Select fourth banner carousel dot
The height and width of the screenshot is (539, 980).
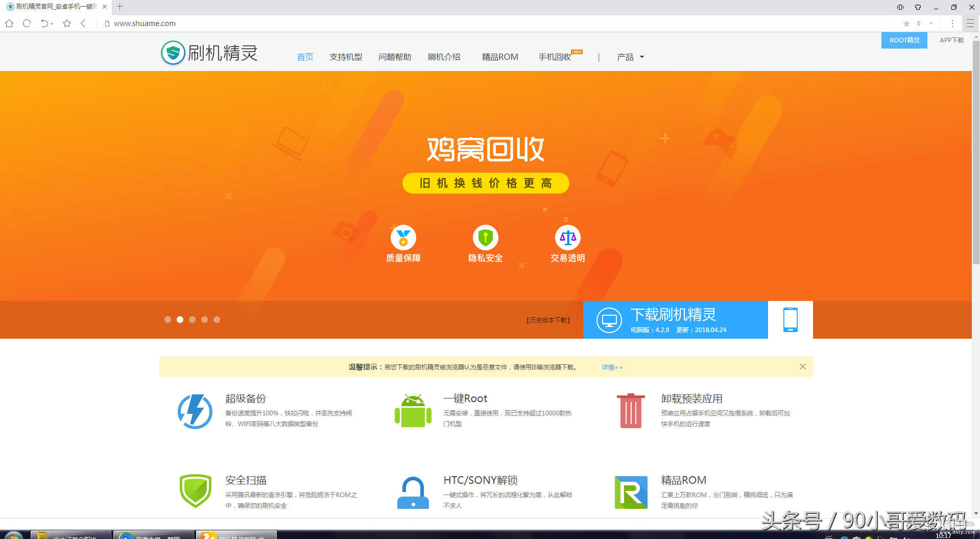click(x=204, y=319)
